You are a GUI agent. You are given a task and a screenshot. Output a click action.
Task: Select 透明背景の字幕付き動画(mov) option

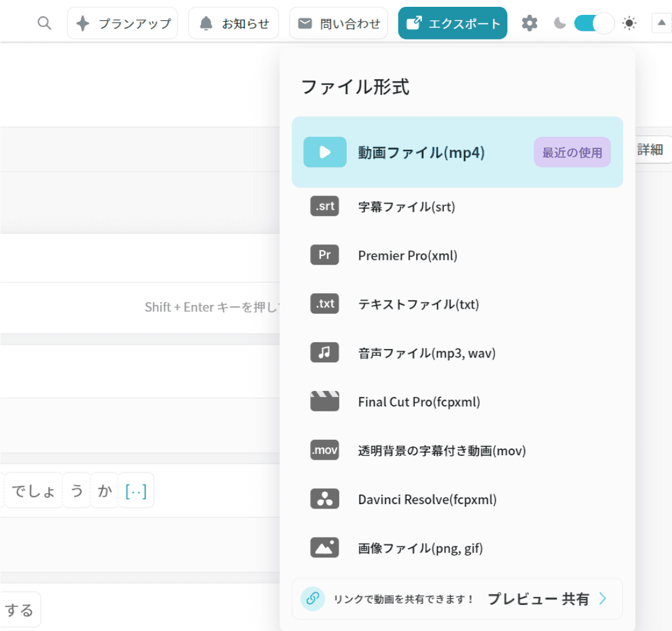pos(441,450)
